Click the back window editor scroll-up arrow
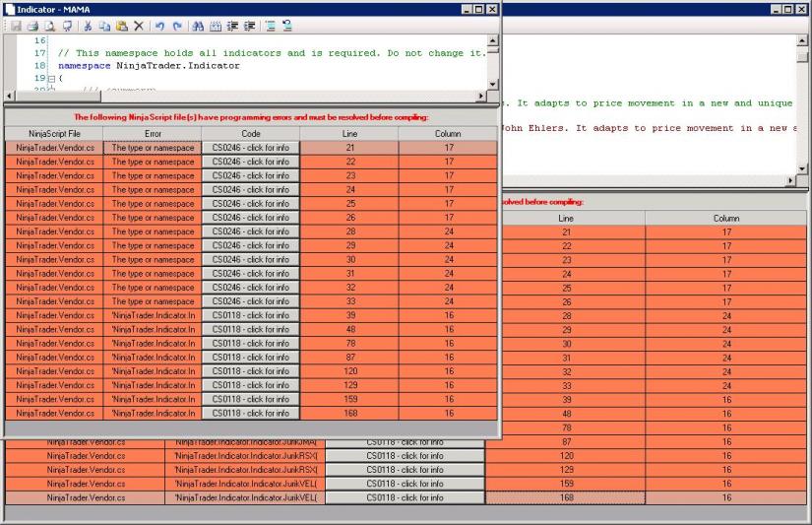The width and height of the screenshot is (812, 525). (802, 40)
